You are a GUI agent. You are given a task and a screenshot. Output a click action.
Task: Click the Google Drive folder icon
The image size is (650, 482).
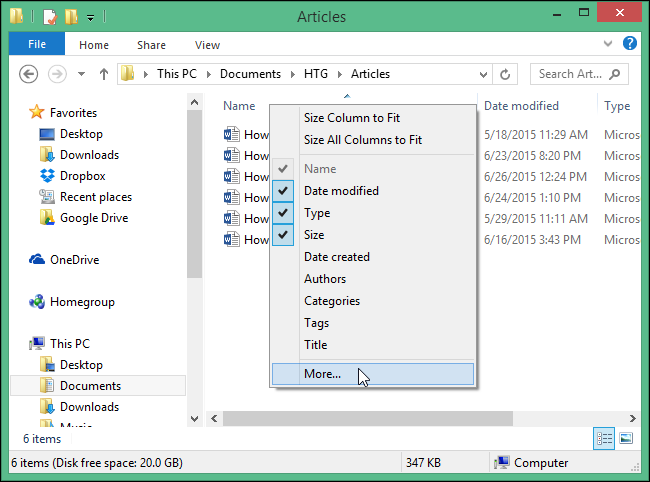47,218
